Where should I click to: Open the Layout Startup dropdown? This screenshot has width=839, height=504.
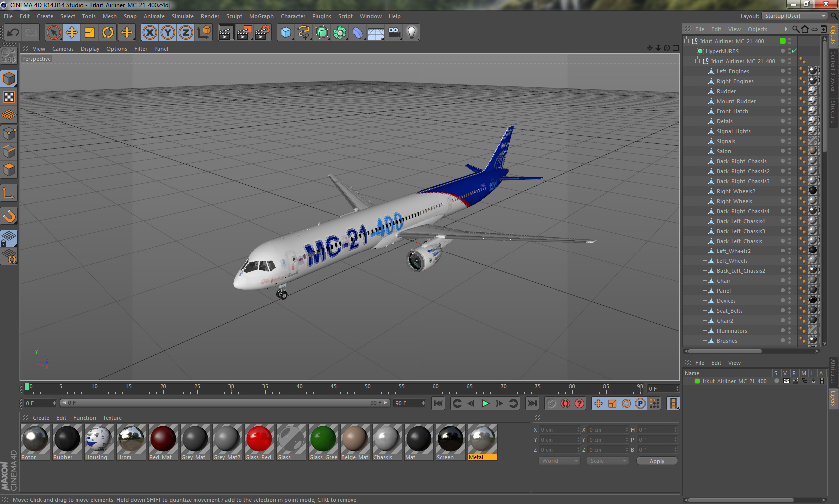tap(795, 16)
